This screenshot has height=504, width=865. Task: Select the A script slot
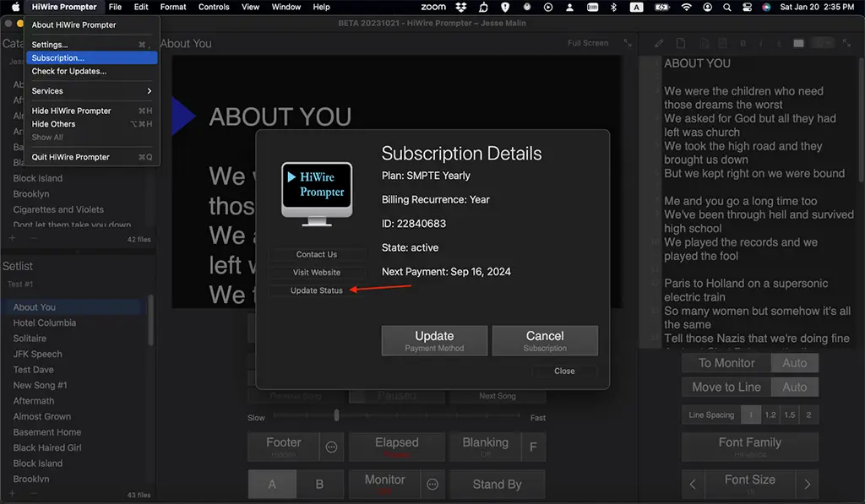coord(272,484)
